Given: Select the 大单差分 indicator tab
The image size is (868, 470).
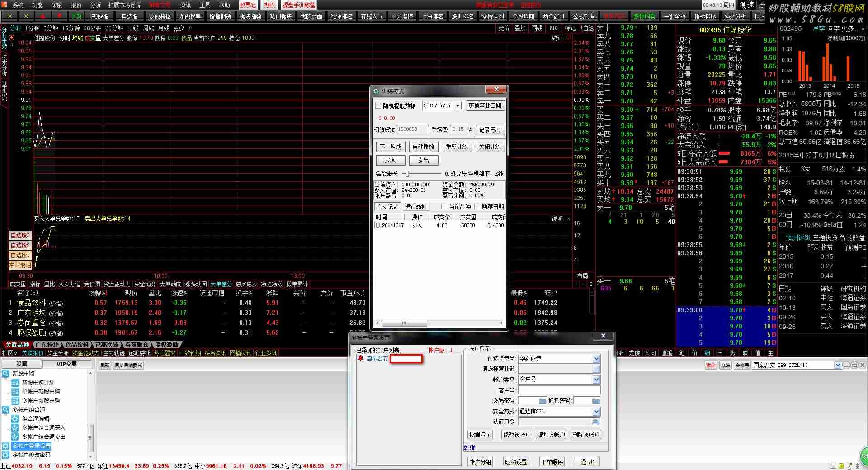Looking at the screenshot, I should 221,284.
